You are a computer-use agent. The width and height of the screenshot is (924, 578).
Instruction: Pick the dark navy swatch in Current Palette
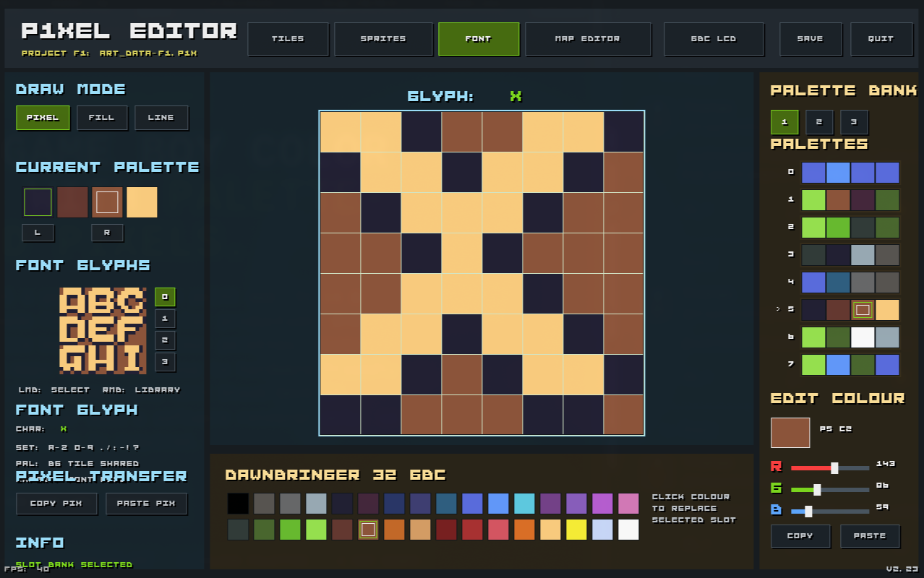(38, 202)
